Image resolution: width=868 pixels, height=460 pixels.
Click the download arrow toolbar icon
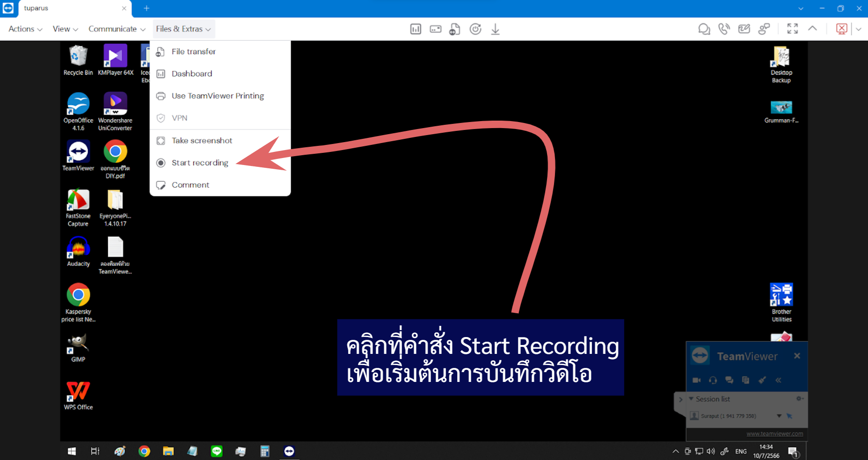(x=495, y=29)
